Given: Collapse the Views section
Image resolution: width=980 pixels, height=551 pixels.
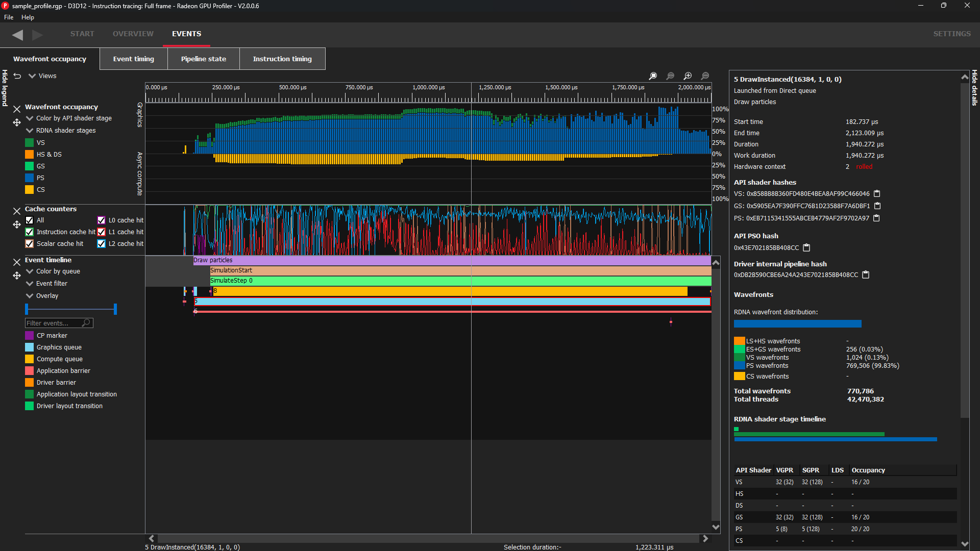Looking at the screenshot, I should (32, 76).
